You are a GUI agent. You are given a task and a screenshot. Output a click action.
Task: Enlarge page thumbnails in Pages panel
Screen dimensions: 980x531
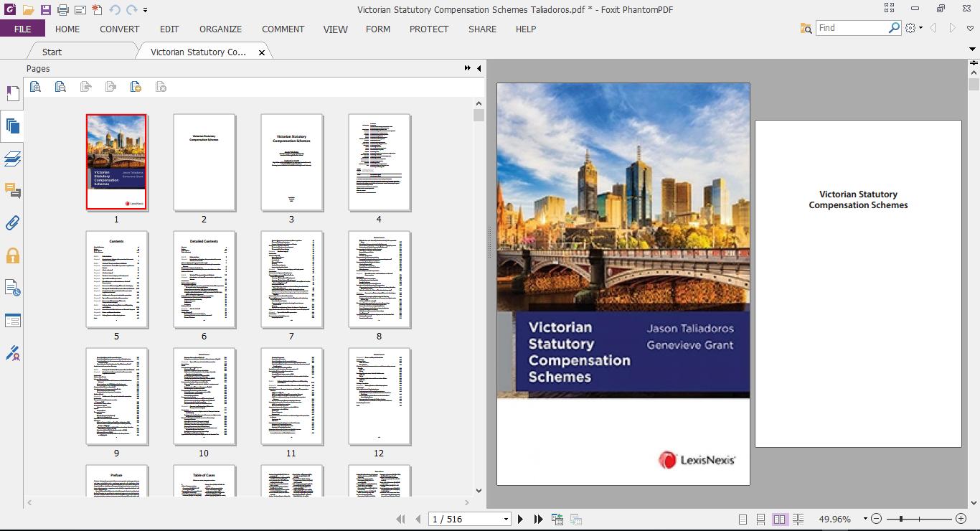(35, 87)
